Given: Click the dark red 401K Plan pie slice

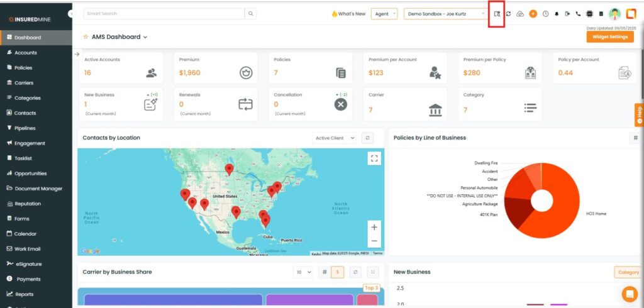Looking at the screenshot, I should [x=518, y=211].
